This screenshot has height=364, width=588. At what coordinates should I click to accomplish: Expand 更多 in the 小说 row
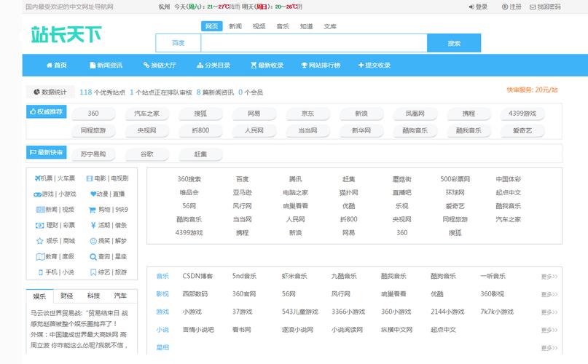coord(549,331)
